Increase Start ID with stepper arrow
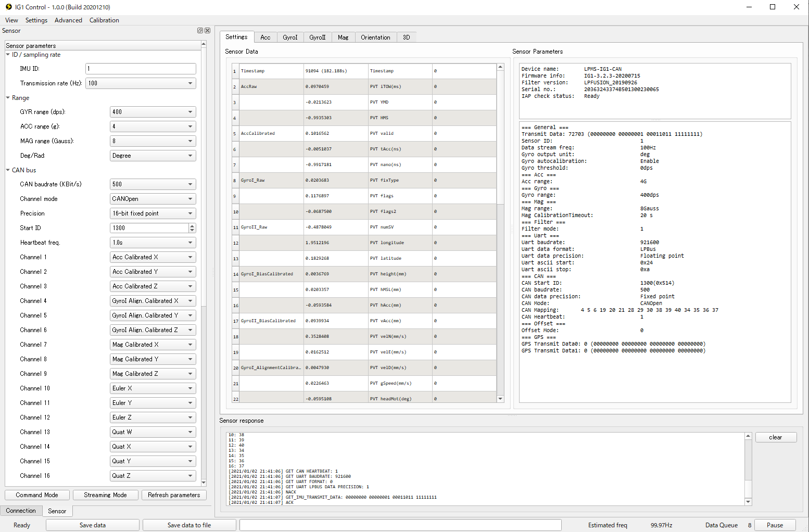 click(x=193, y=226)
